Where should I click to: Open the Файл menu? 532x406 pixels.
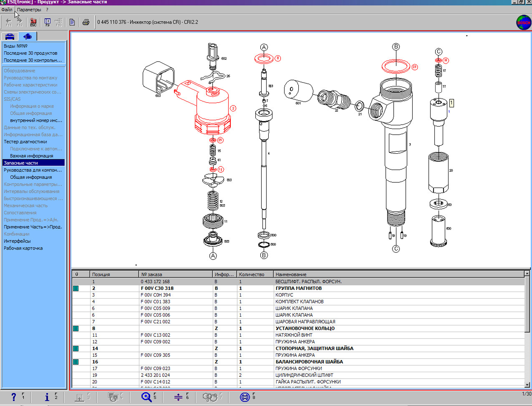click(x=7, y=10)
